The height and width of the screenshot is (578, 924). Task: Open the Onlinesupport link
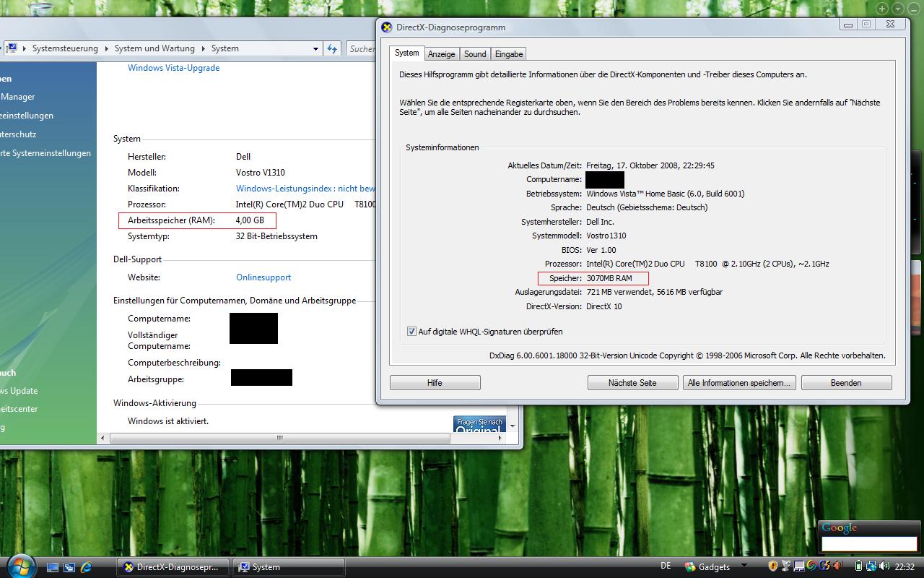coord(263,277)
